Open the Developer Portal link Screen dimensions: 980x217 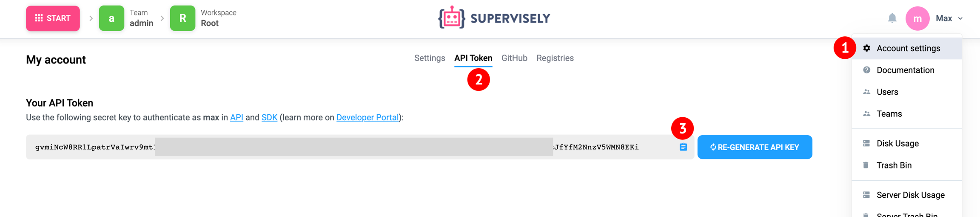(367, 118)
